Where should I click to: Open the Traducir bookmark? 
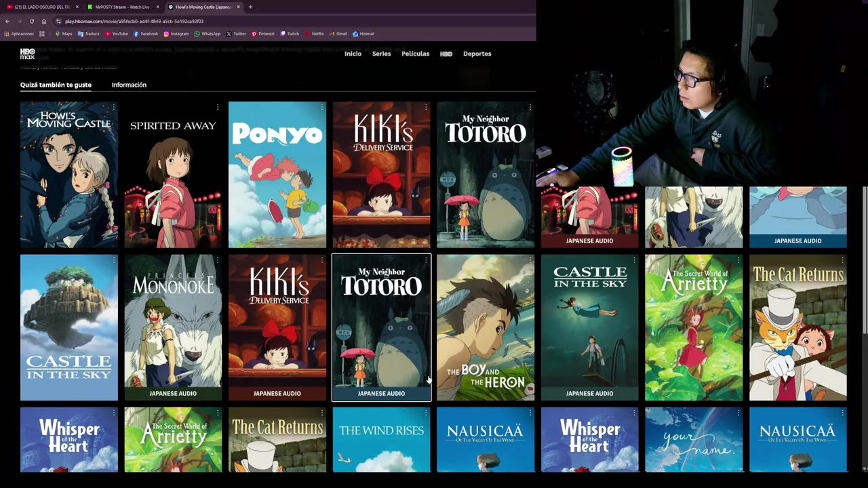click(x=89, y=34)
